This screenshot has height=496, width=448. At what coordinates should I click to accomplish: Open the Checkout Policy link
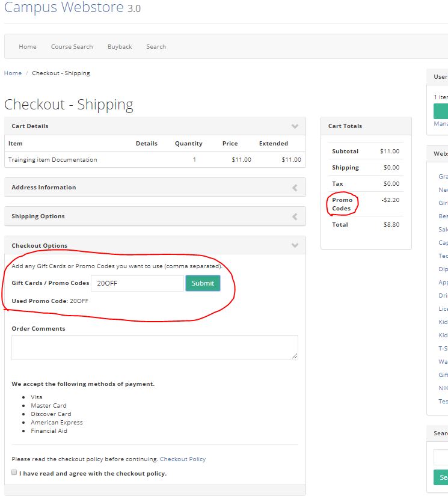(183, 459)
